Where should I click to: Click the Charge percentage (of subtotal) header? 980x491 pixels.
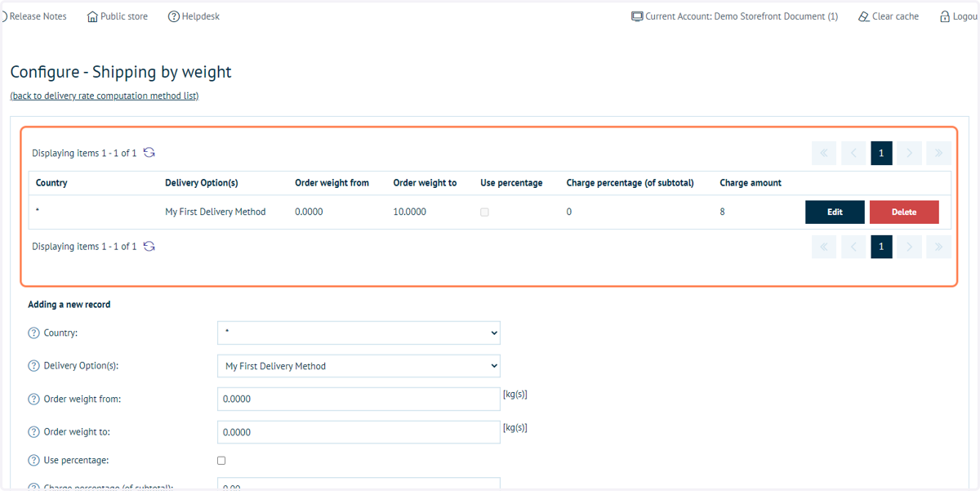630,183
